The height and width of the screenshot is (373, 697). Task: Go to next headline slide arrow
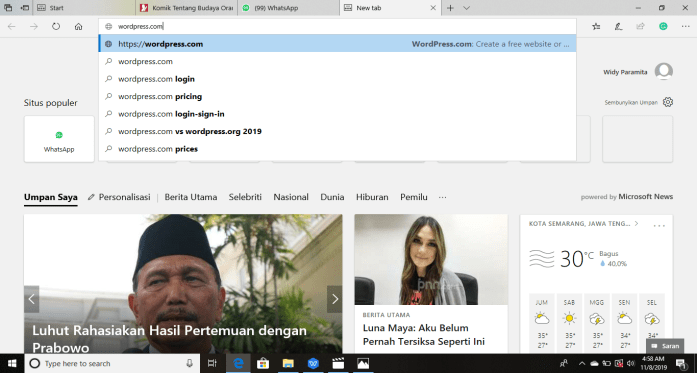point(335,299)
